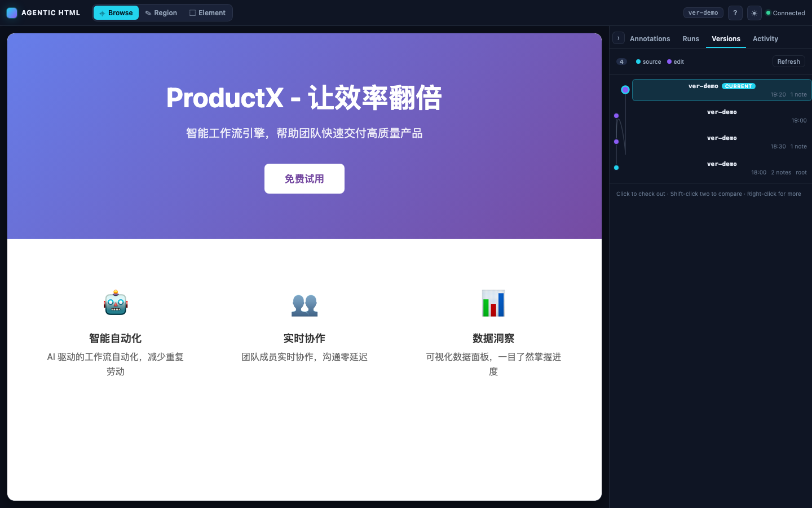The image size is (812, 508).
Task: Click the AI 驱动的工作流自动化 description text
Action: (116, 364)
